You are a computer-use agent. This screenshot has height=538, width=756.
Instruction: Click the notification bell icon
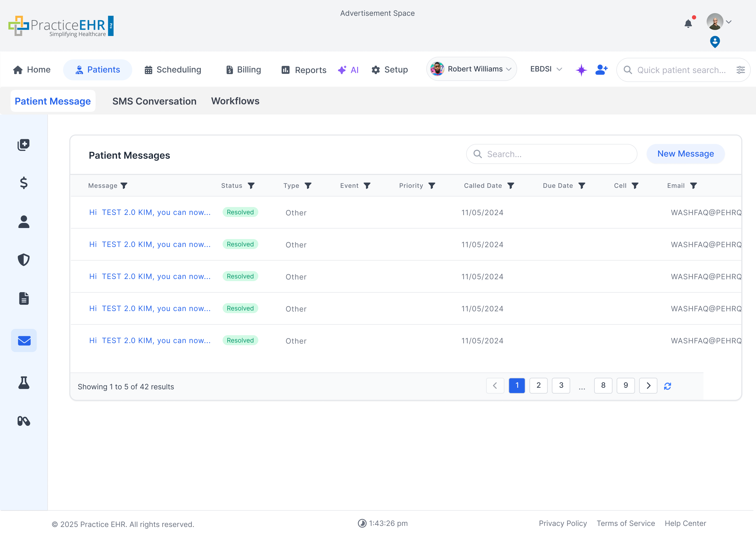click(688, 24)
